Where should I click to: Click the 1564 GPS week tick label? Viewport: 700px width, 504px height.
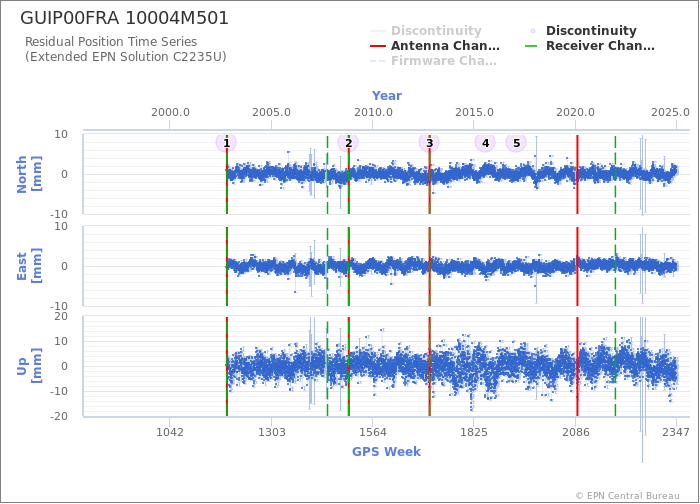[x=373, y=432]
